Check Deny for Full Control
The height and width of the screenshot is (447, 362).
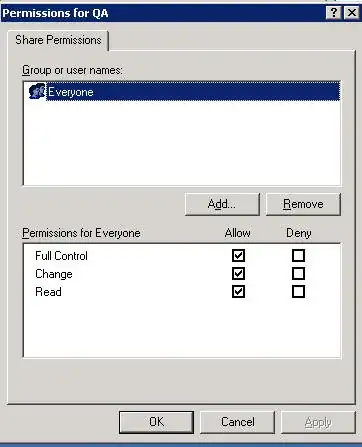(x=298, y=256)
